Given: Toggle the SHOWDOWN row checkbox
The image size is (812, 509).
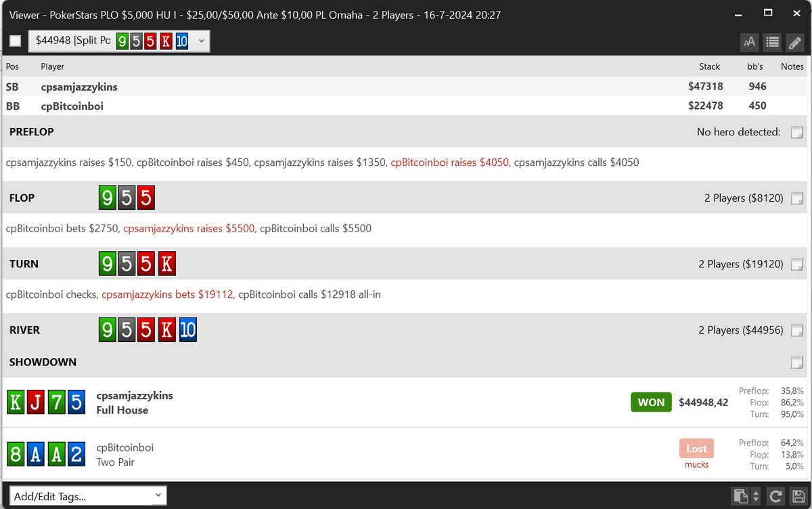Looking at the screenshot, I should click(x=797, y=362).
